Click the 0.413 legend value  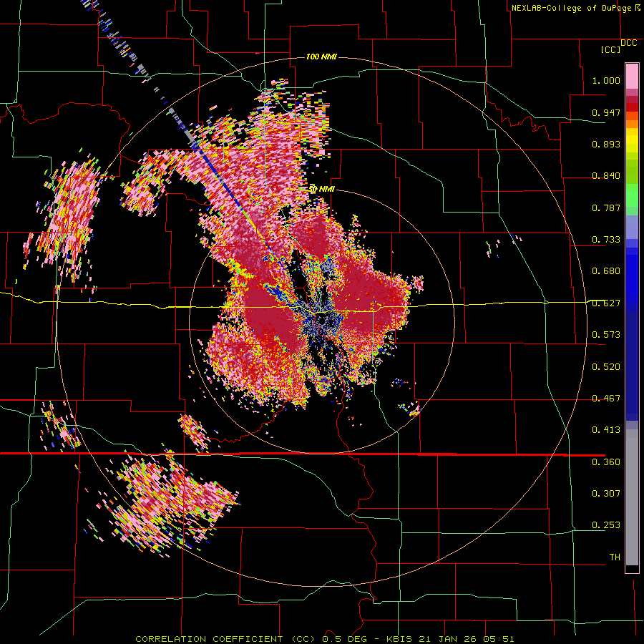pos(606,430)
